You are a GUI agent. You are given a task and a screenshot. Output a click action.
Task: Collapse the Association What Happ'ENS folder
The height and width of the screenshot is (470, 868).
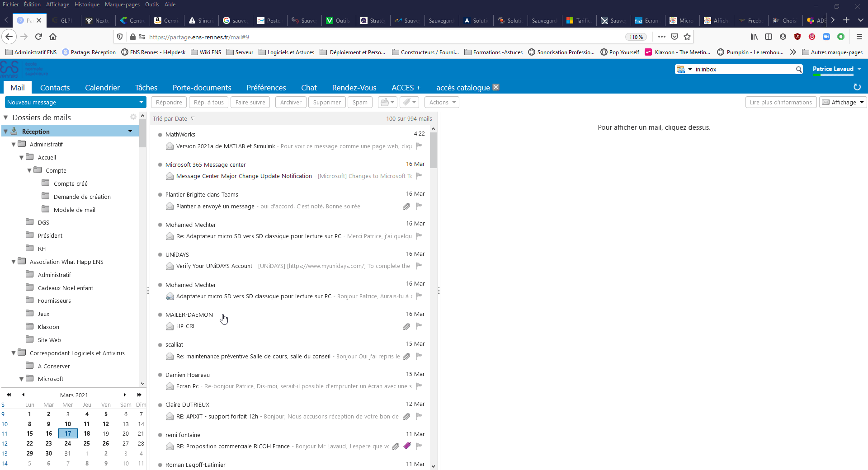(x=14, y=262)
